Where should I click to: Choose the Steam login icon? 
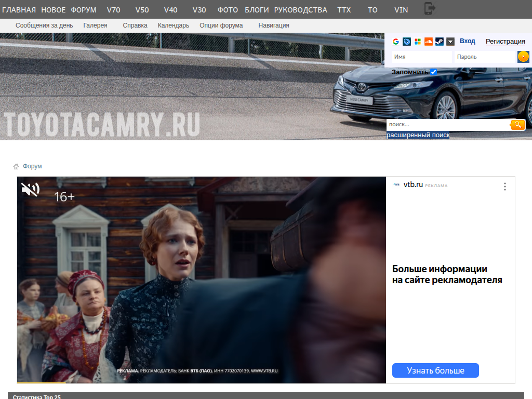(x=440, y=42)
